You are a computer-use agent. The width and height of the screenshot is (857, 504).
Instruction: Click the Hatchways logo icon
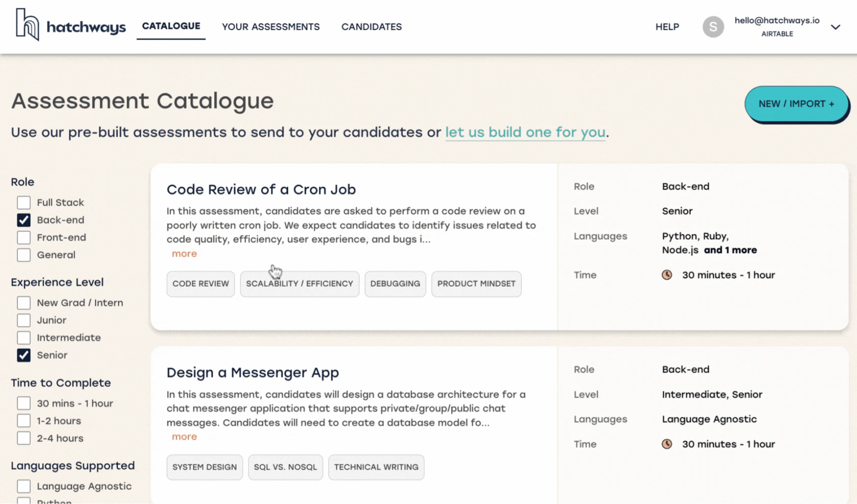pos(27,24)
